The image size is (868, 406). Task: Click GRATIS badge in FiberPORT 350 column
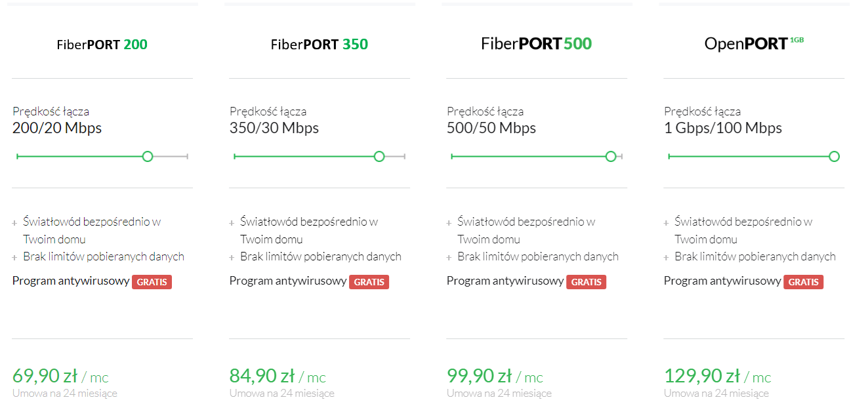[369, 282]
